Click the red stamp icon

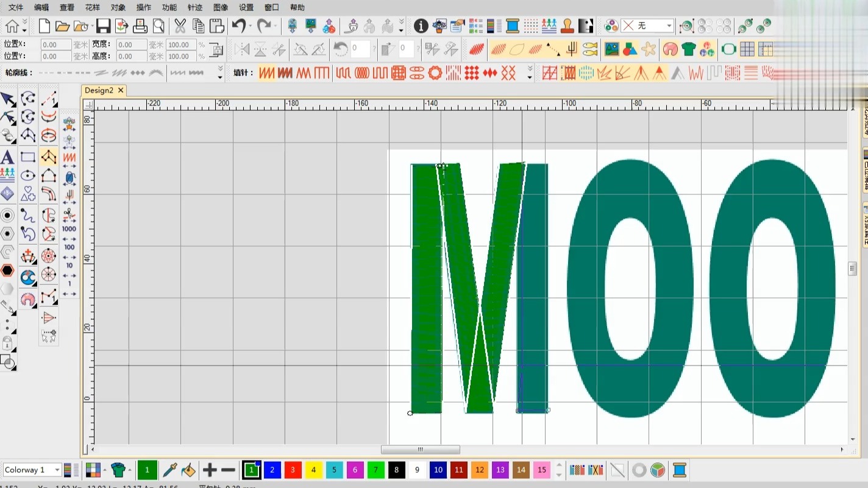[x=567, y=26]
